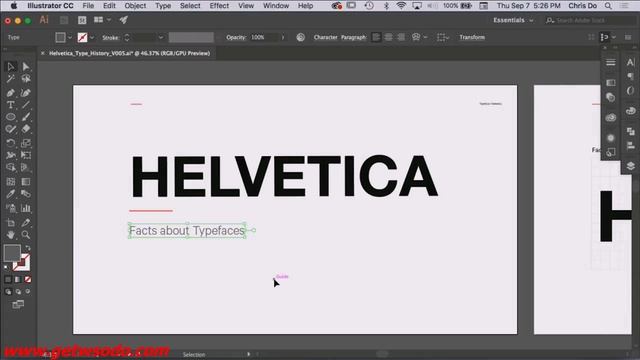Adjust the stroke weight stepper arrows
640x360 pixels.
click(127, 38)
